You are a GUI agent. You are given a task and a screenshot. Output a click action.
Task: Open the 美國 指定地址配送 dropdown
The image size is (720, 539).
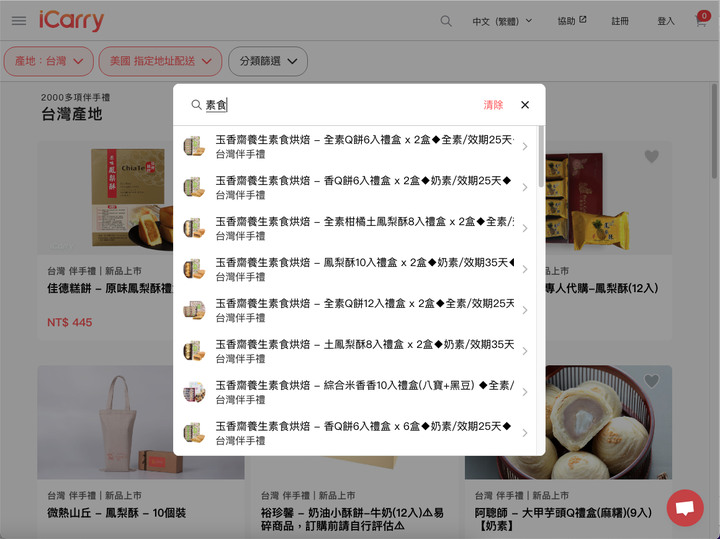pyautogui.click(x=160, y=61)
